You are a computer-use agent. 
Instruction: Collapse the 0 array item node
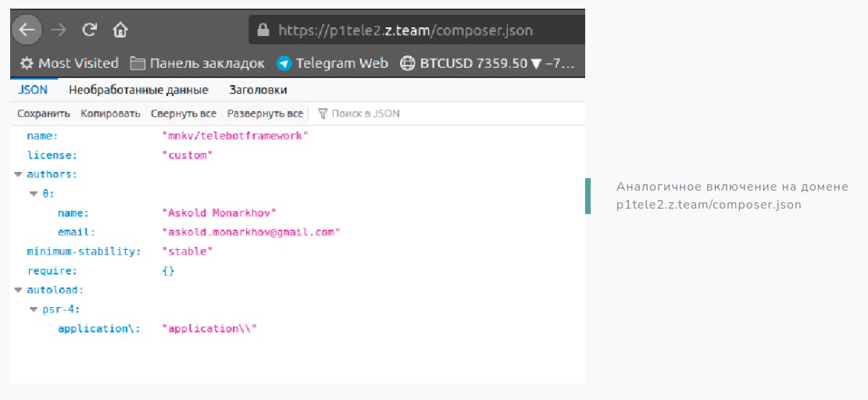pyautogui.click(x=34, y=194)
